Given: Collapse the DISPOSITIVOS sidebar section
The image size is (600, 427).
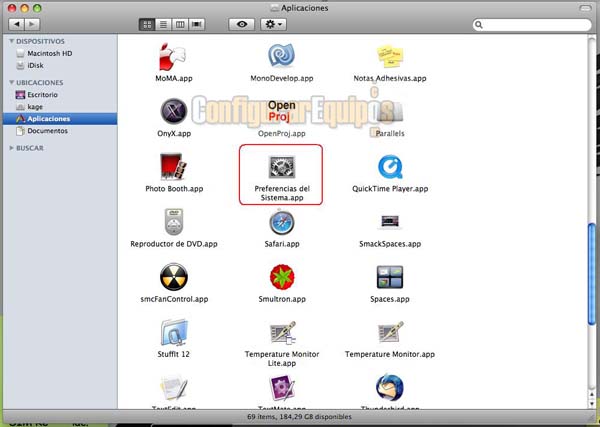Looking at the screenshot, I should 11,41.
